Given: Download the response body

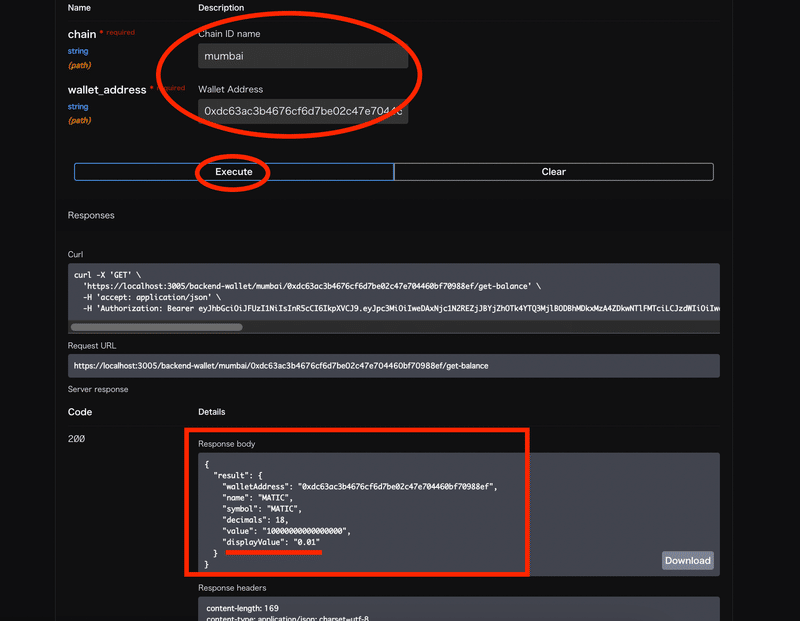Looking at the screenshot, I should tap(687, 560).
